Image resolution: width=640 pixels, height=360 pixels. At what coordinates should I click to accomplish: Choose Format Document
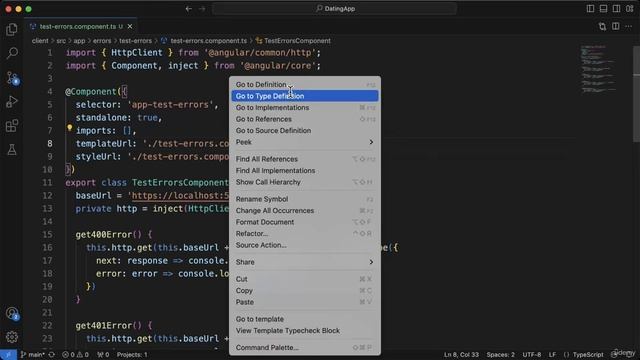coord(305,222)
